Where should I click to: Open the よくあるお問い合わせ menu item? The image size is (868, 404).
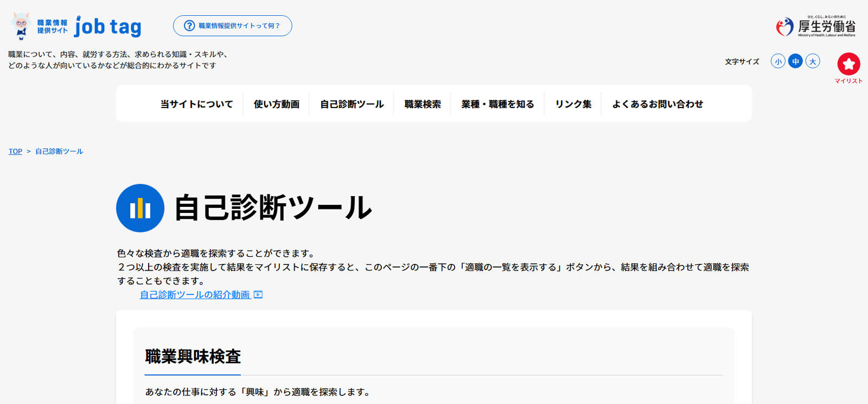point(658,104)
